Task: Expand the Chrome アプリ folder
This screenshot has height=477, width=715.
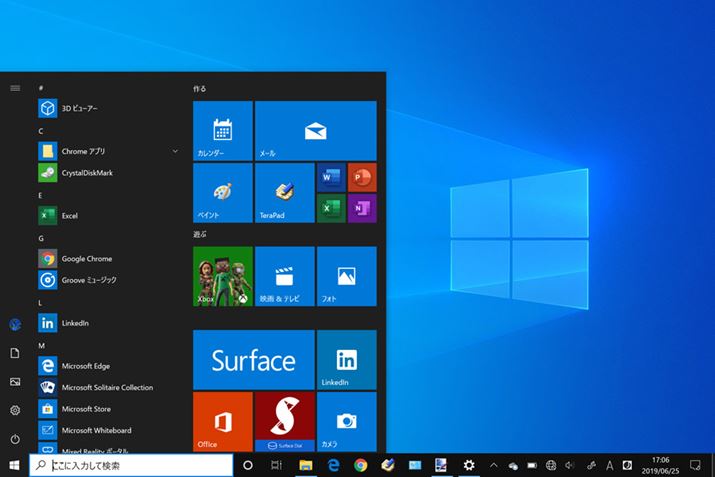Action: [x=175, y=151]
